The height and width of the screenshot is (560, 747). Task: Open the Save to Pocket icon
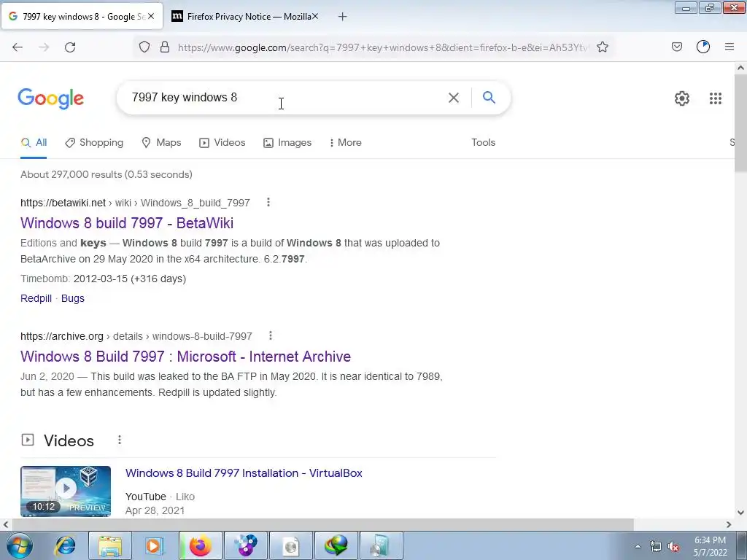click(676, 47)
